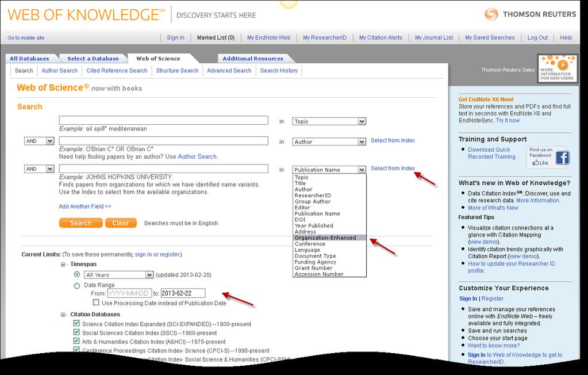
Task: Open the Web of Science tab
Action: point(158,59)
